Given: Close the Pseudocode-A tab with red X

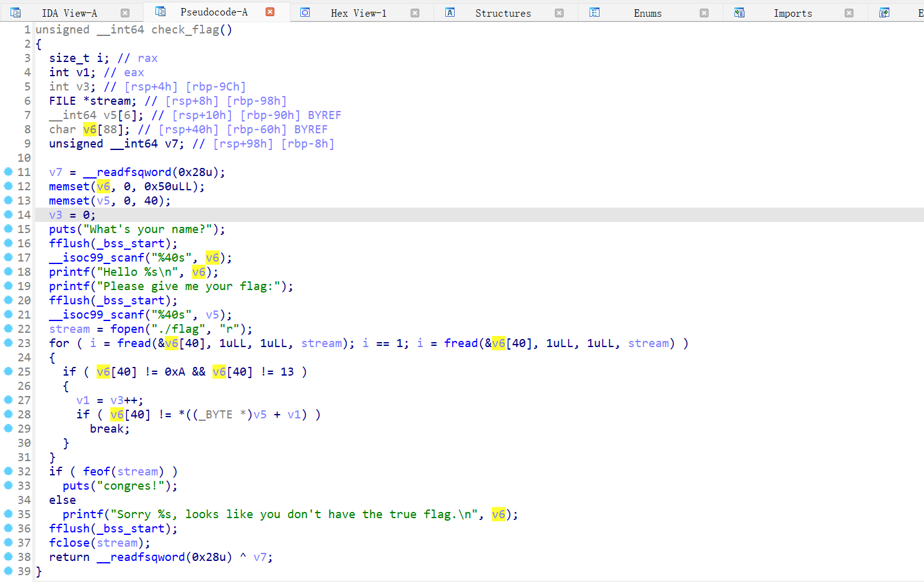Looking at the screenshot, I should click(x=270, y=12).
